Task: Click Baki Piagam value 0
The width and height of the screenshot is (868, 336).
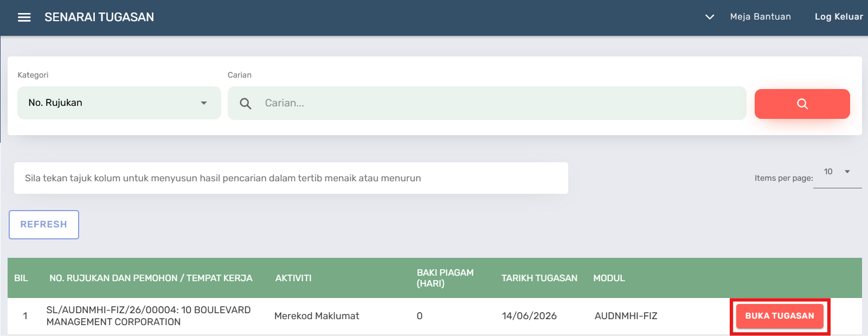Action: click(x=420, y=316)
